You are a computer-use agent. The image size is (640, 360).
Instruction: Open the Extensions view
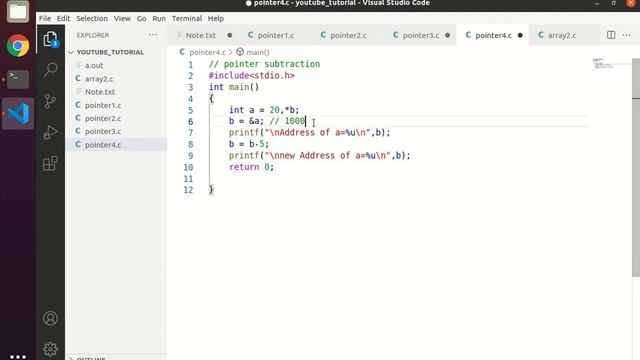pos(51,164)
